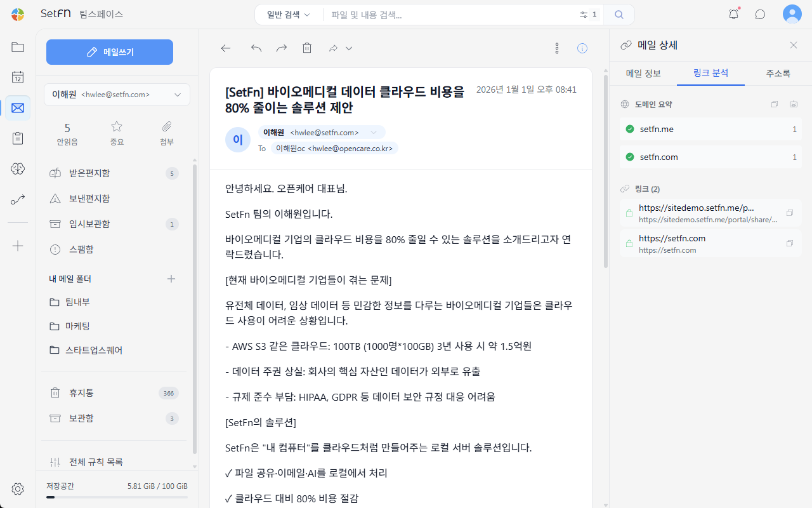Filter by 중요 star
Screen dimensions: 812x508
point(117,133)
